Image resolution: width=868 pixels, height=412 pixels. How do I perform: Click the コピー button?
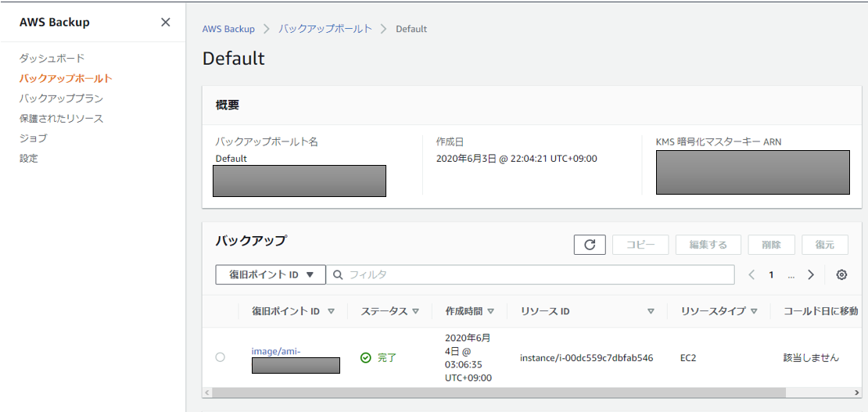(640, 244)
